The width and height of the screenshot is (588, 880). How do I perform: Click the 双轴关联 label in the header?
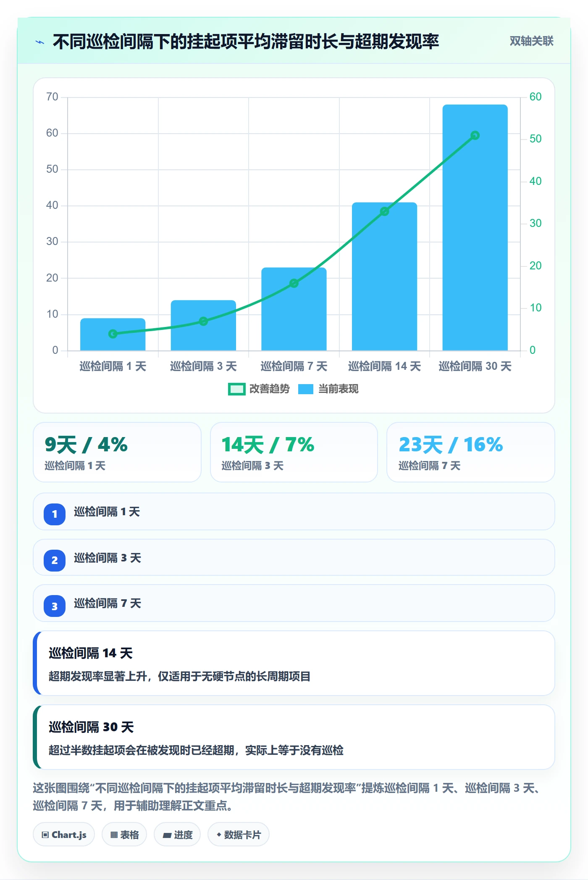coord(531,41)
